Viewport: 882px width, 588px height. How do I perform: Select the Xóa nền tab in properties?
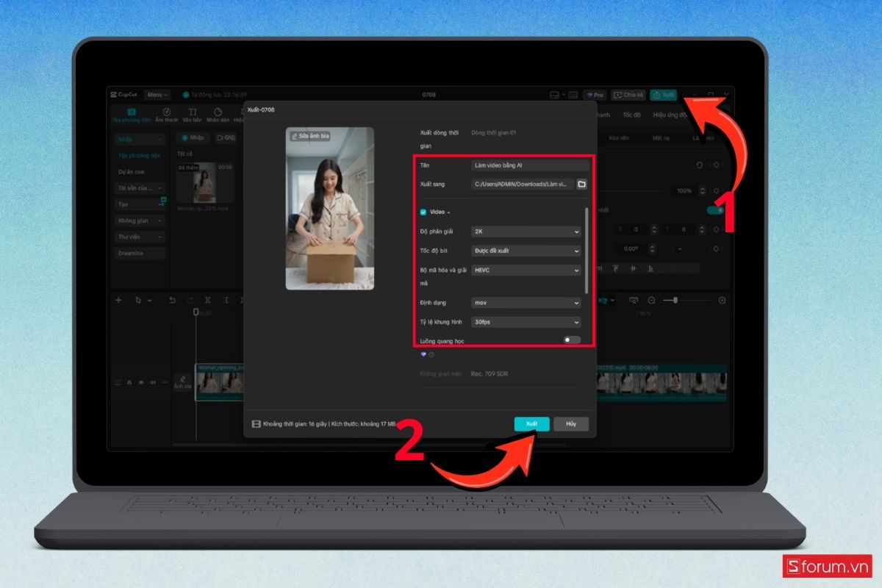pyautogui.click(x=620, y=137)
